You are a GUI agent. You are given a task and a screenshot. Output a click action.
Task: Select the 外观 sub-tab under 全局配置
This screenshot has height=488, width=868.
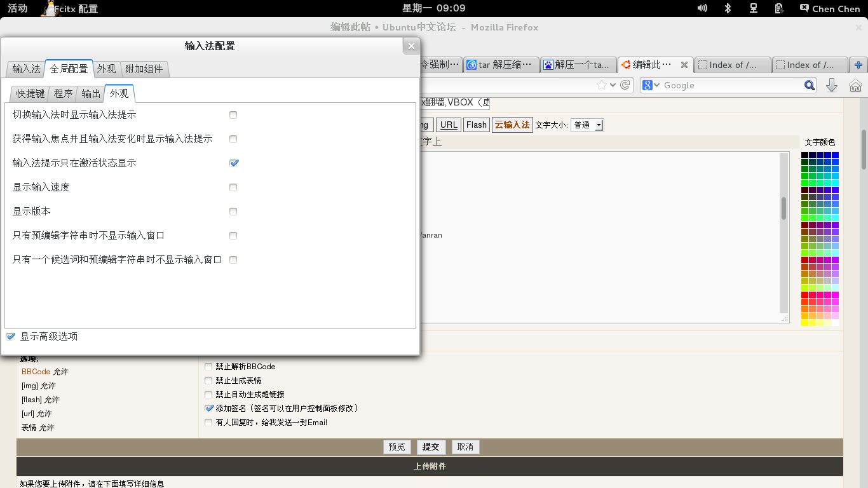(119, 93)
